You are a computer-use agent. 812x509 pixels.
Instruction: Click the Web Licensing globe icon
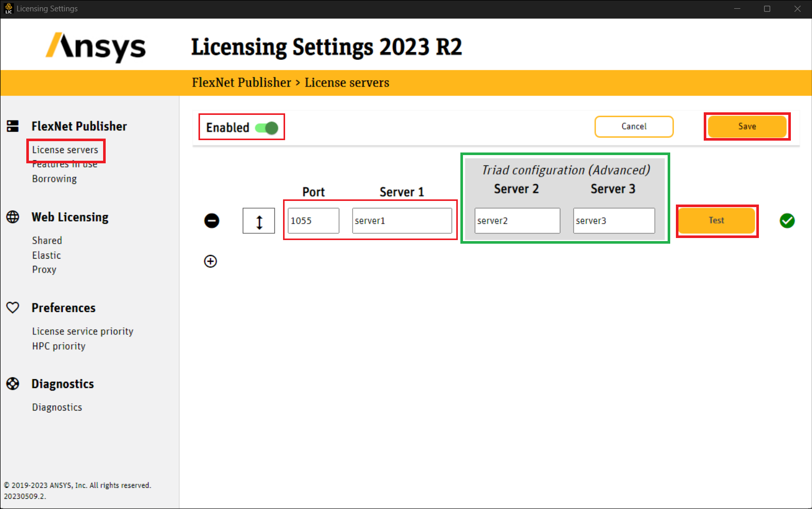point(13,217)
